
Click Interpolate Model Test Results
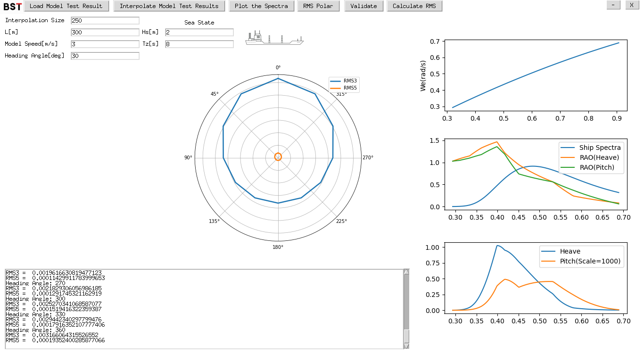coord(169,6)
